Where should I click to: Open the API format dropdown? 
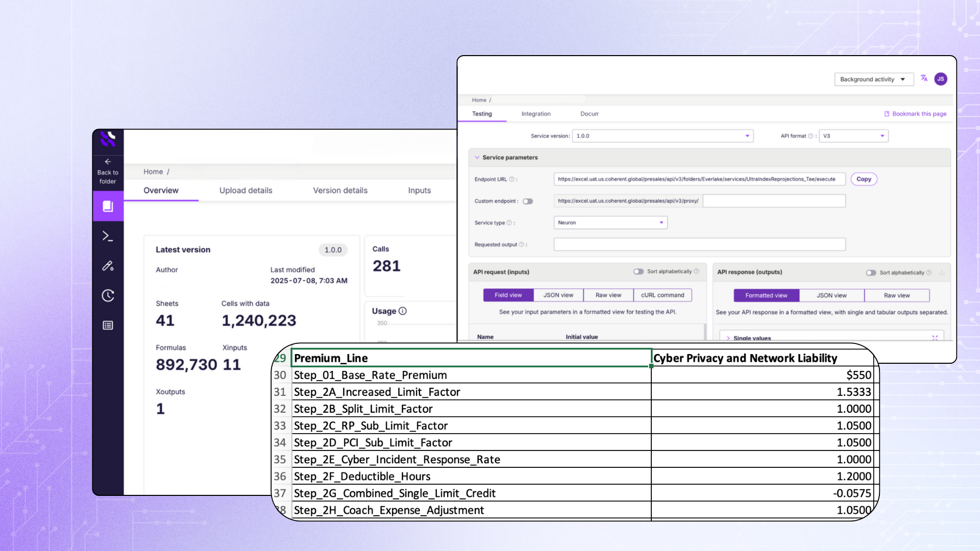(882, 136)
